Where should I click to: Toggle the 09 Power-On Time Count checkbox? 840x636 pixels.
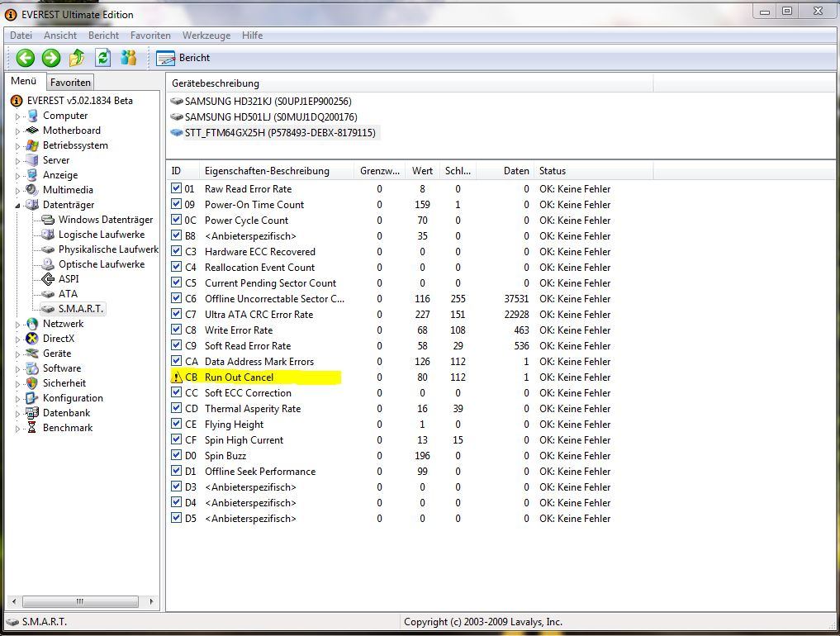click(176, 204)
